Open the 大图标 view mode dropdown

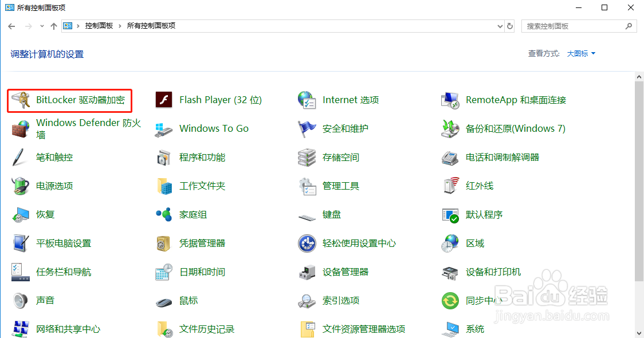(x=581, y=54)
